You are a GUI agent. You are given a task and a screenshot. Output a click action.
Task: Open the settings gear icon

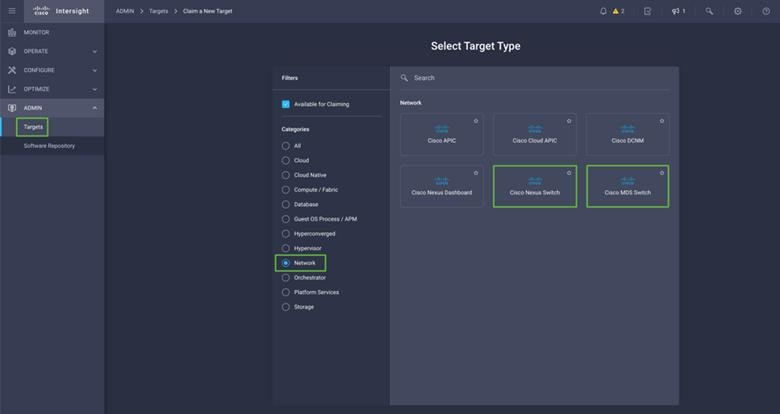738,11
